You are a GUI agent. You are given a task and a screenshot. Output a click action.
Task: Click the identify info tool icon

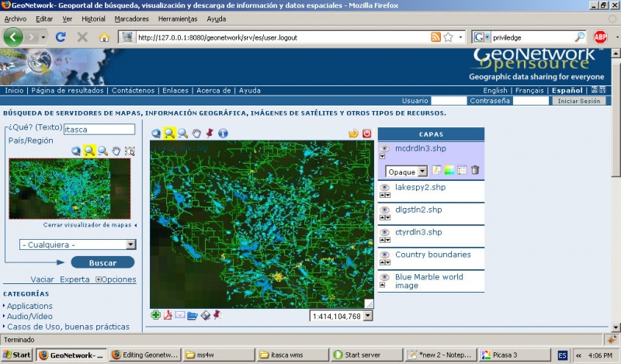[x=224, y=133]
